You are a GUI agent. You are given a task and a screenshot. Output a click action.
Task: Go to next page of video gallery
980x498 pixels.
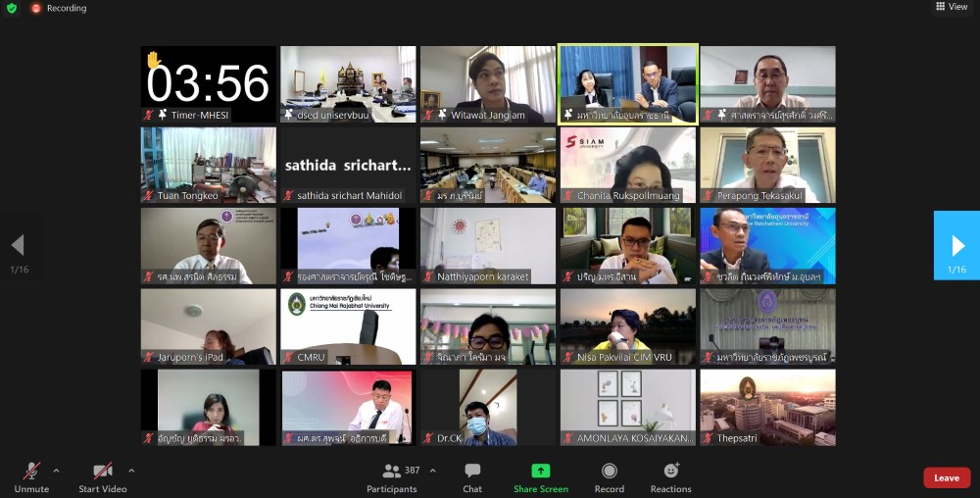pyautogui.click(x=956, y=245)
